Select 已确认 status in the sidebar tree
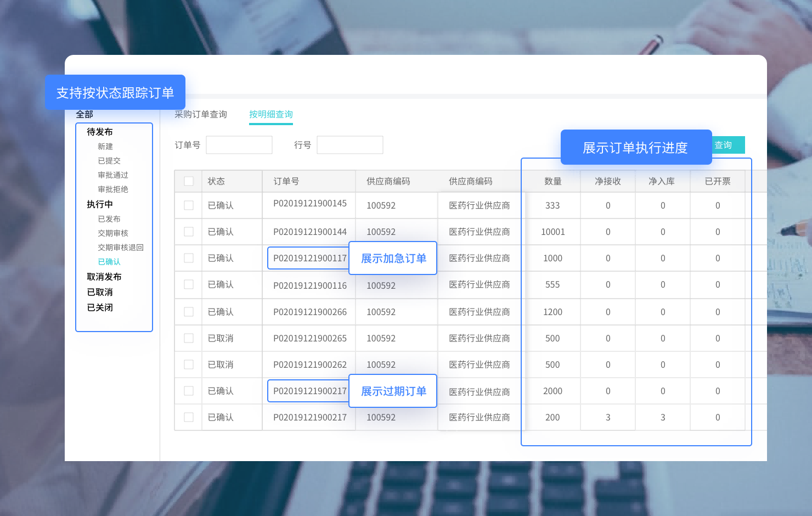Screen dimensions: 812x516 click(x=109, y=261)
